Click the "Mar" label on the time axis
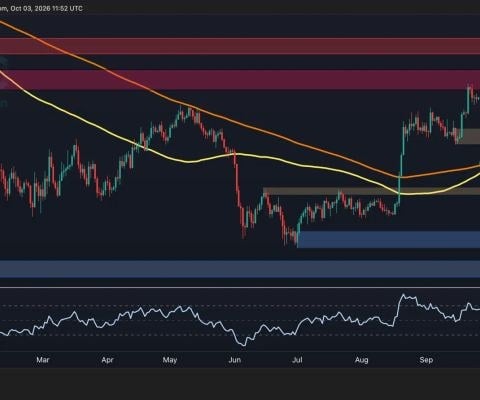This screenshot has height=400, width=480. click(x=43, y=360)
